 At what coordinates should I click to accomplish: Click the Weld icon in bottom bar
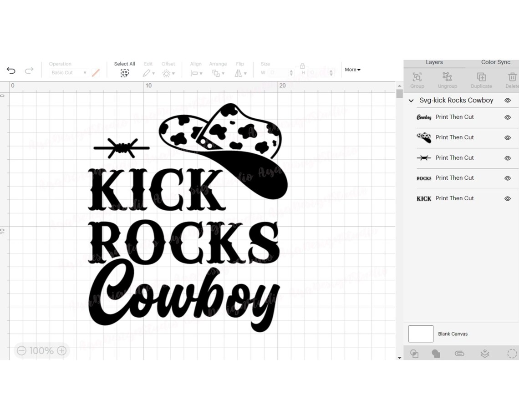(436, 354)
